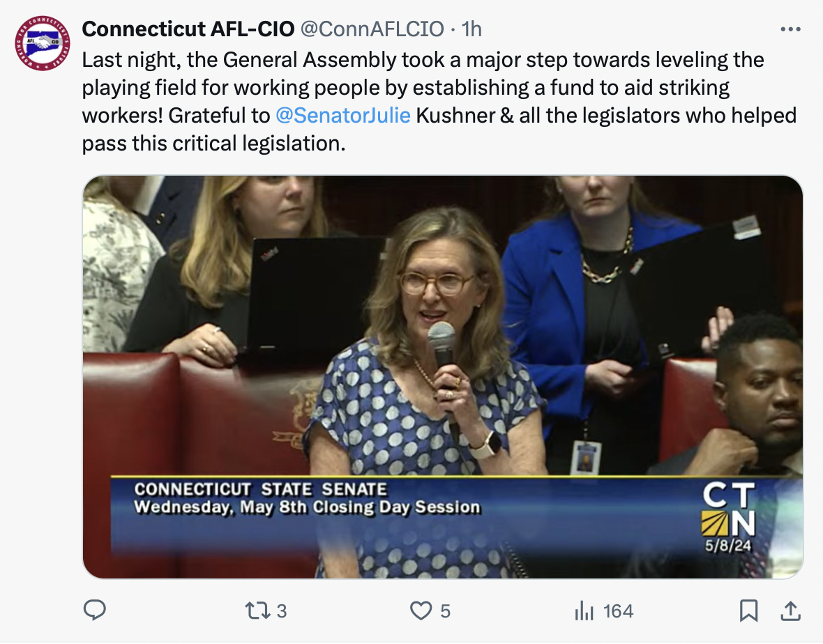Click the retweet count of 3
Viewport: 823px width, 644px height.
pyautogui.click(x=281, y=611)
